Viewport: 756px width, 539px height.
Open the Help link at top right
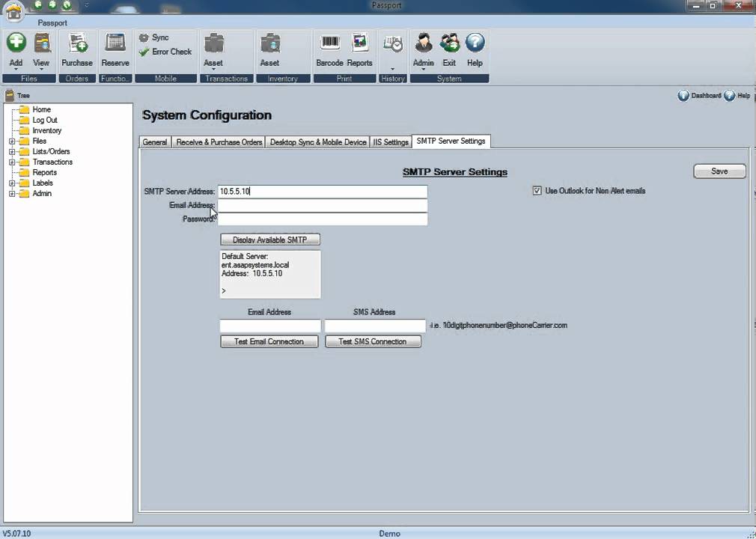737,96
